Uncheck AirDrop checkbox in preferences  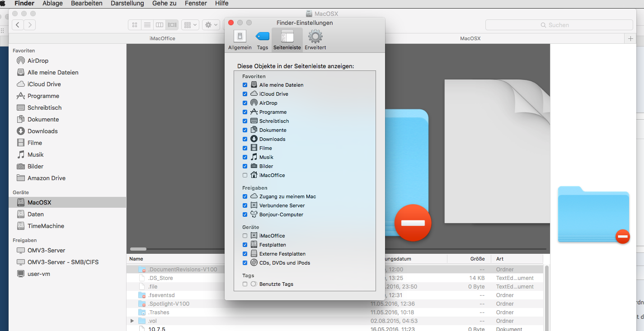(245, 103)
